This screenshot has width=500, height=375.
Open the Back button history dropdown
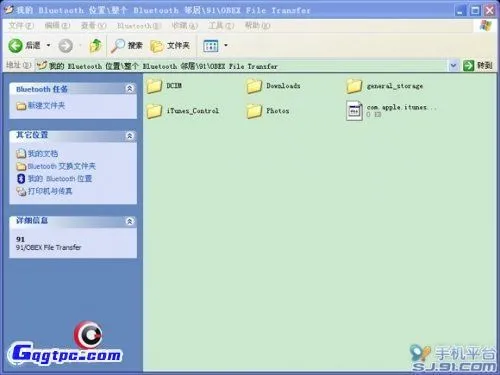click(49, 45)
